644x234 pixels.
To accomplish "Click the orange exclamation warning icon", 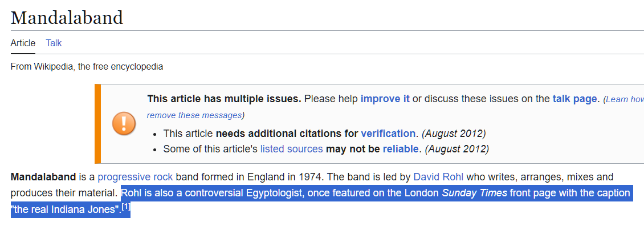I will pos(124,123).
